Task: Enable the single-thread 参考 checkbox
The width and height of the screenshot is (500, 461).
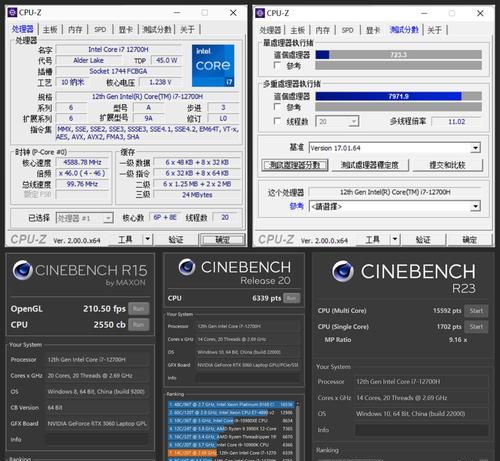Action: 277,65
